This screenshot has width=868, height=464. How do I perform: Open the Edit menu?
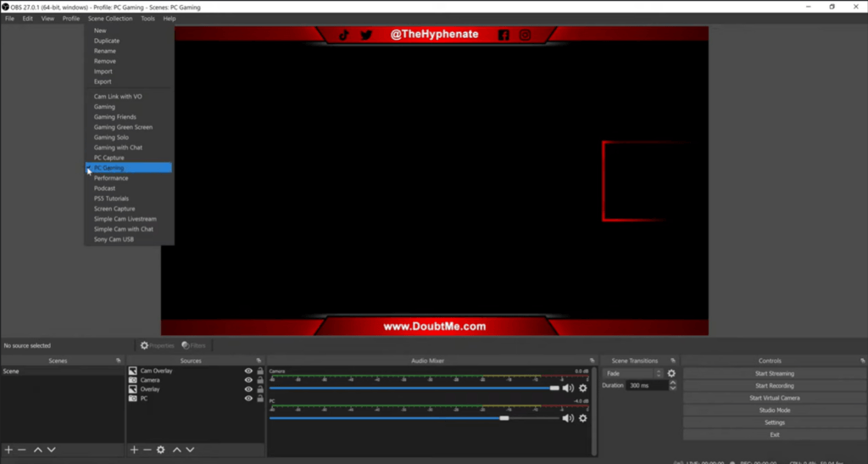pyautogui.click(x=28, y=19)
